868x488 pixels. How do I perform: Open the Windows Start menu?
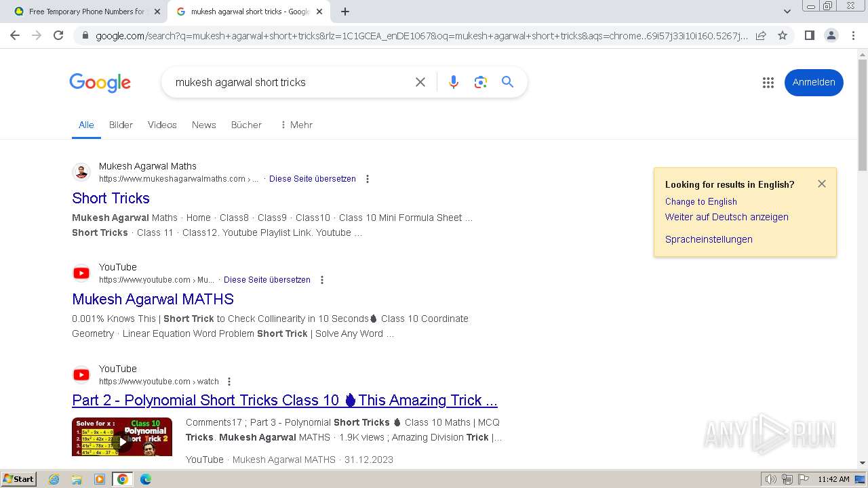coord(19,479)
